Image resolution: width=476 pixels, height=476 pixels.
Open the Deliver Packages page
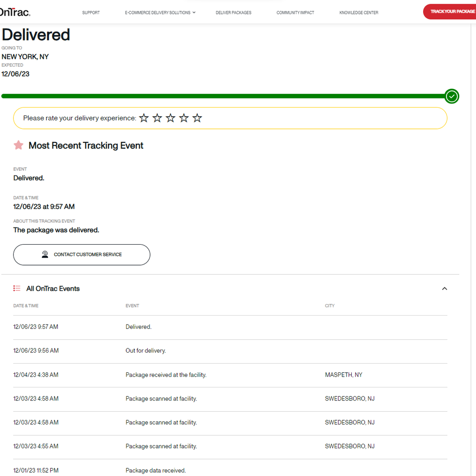click(x=233, y=12)
